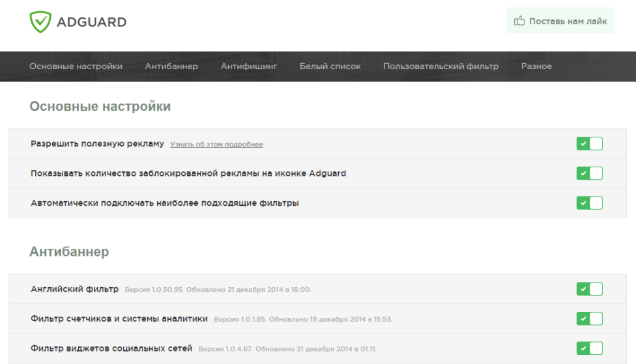Click 'Фильтр счетчиков и системы аналитики' name

(119, 319)
